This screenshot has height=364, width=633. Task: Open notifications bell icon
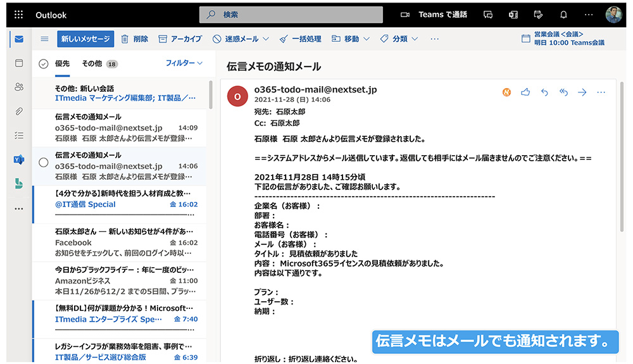point(563,15)
